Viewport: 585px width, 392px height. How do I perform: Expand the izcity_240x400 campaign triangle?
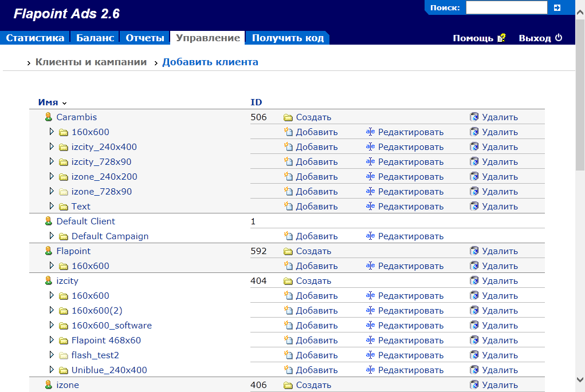[52, 146]
